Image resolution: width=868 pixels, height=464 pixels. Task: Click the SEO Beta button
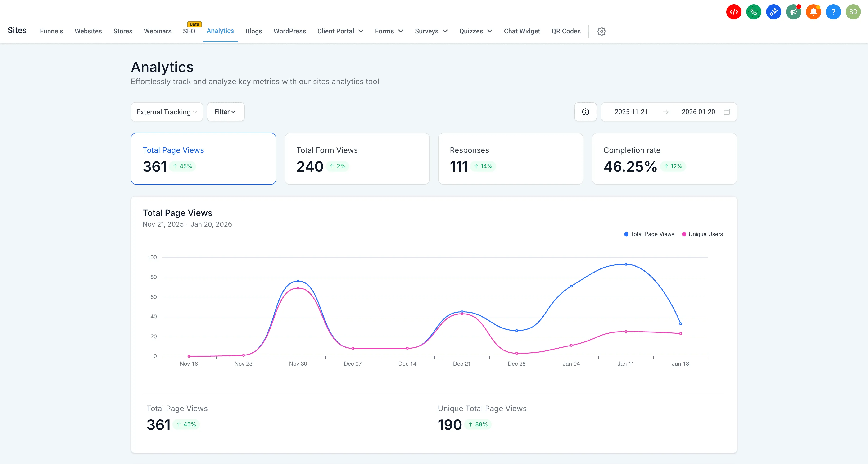[189, 31]
